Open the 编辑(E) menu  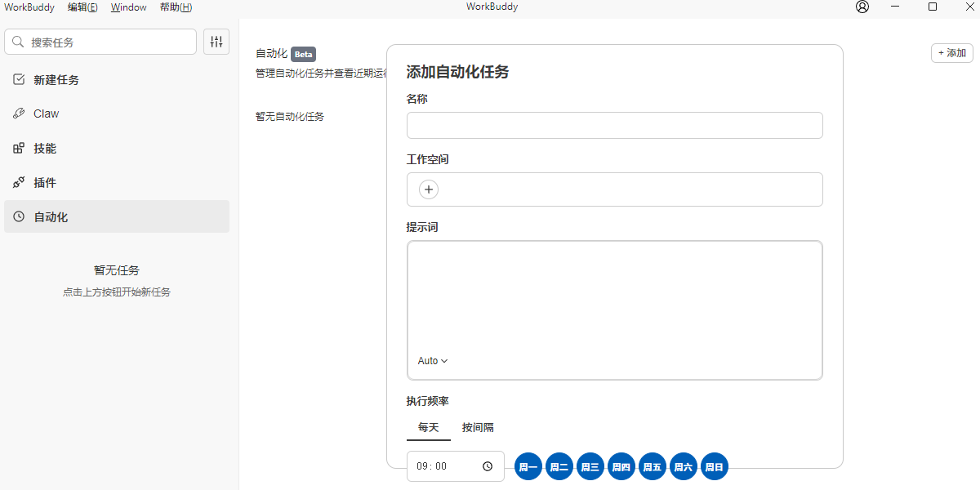tap(82, 7)
